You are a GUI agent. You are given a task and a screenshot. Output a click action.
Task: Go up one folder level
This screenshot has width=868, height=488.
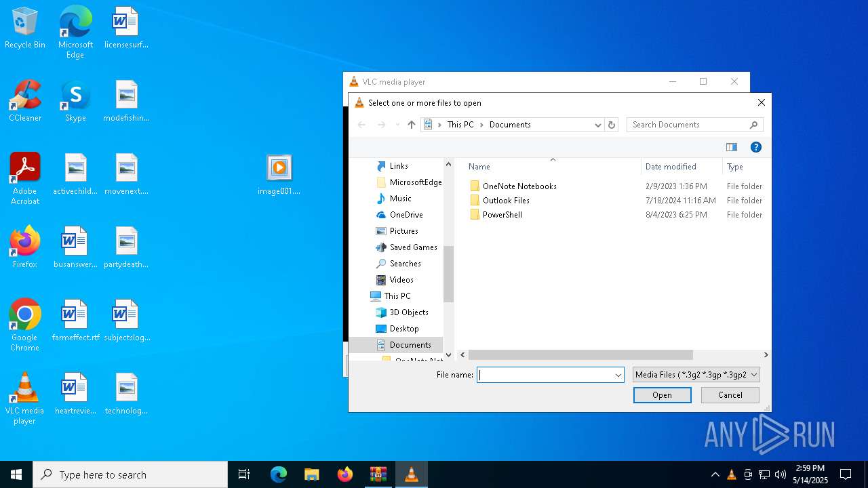(412, 125)
